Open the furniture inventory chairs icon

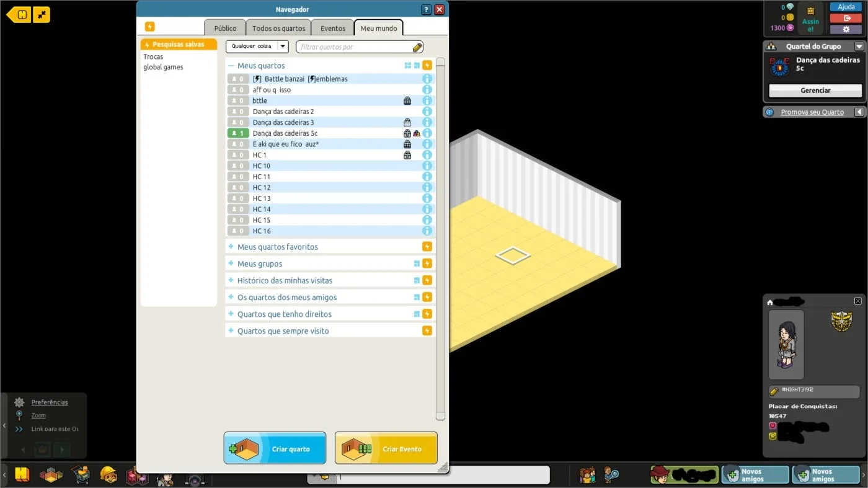137,476
